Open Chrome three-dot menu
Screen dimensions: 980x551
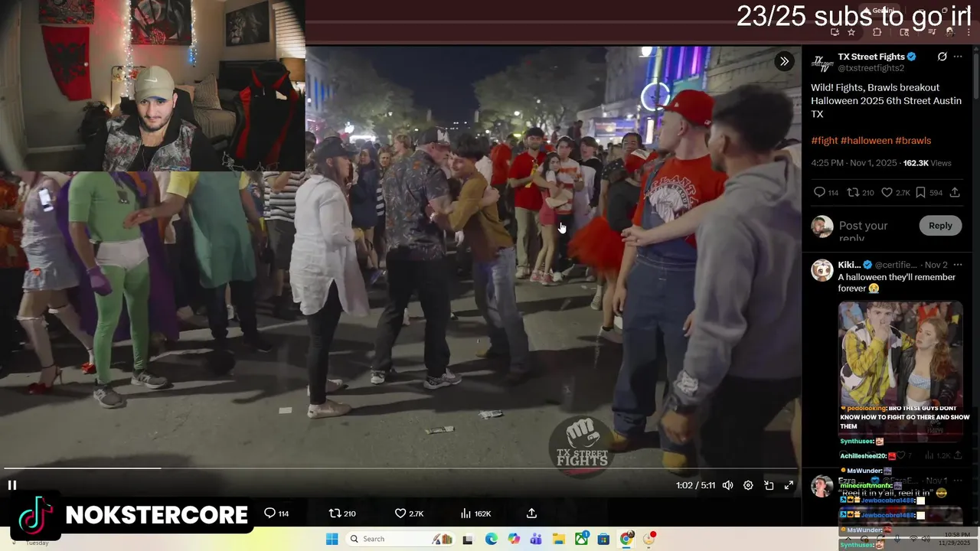pyautogui.click(x=969, y=32)
